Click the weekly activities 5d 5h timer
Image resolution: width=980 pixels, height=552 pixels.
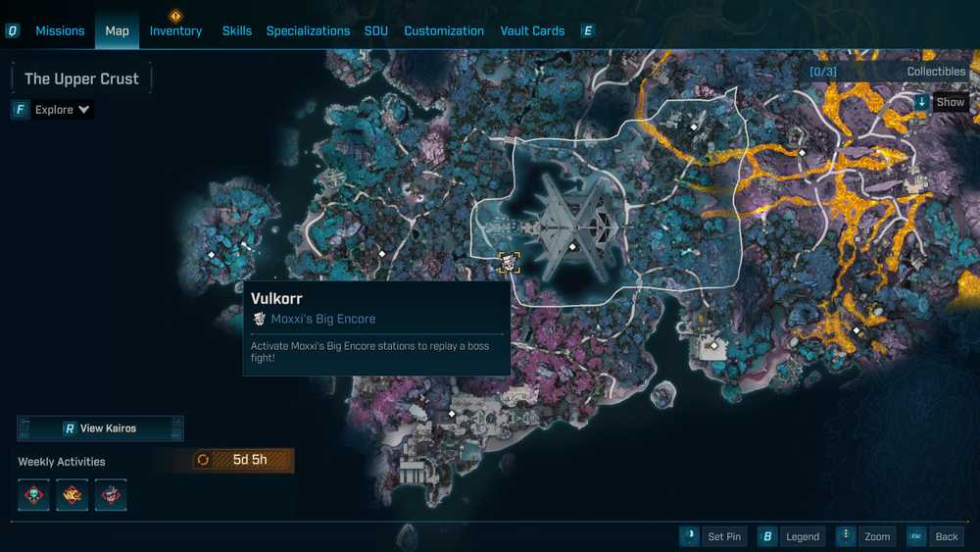coord(243,460)
